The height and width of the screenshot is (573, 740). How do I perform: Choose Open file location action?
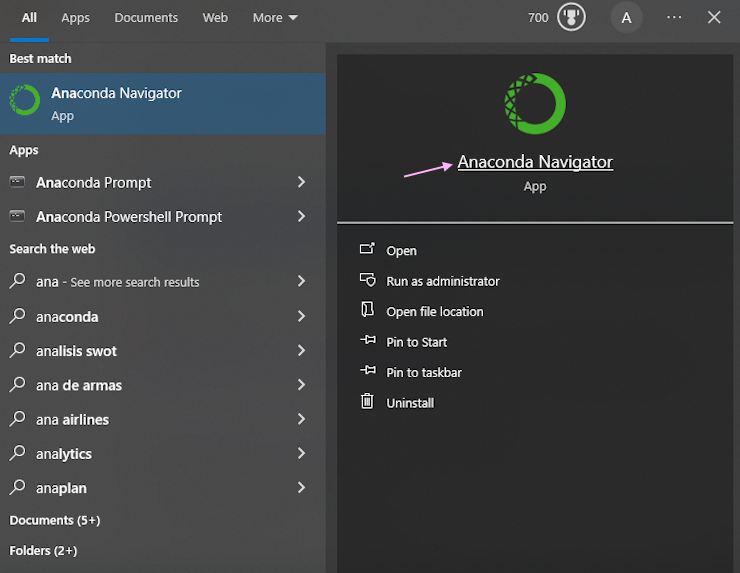click(x=435, y=312)
